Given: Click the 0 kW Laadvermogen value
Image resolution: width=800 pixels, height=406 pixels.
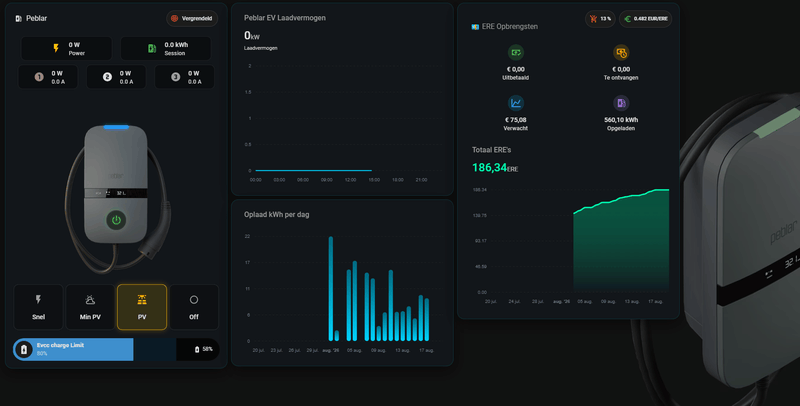Looking at the screenshot, I should click(252, 36).
